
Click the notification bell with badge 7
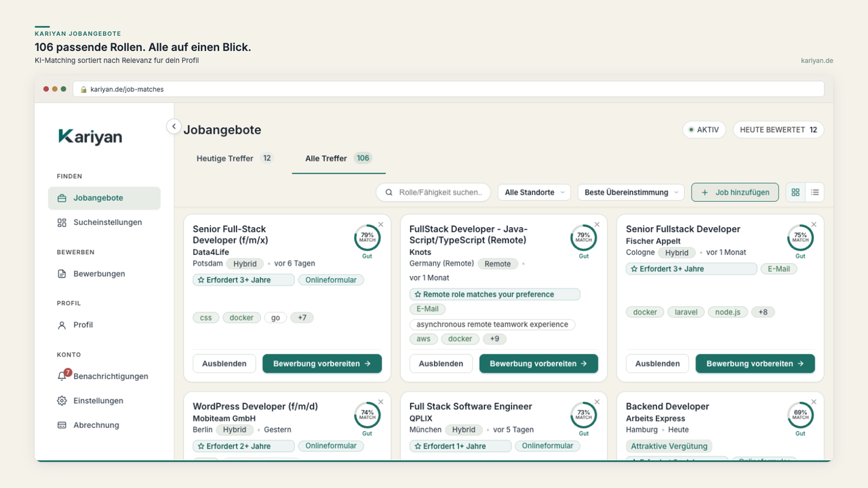pyautogui.click(x=63, y=375)
